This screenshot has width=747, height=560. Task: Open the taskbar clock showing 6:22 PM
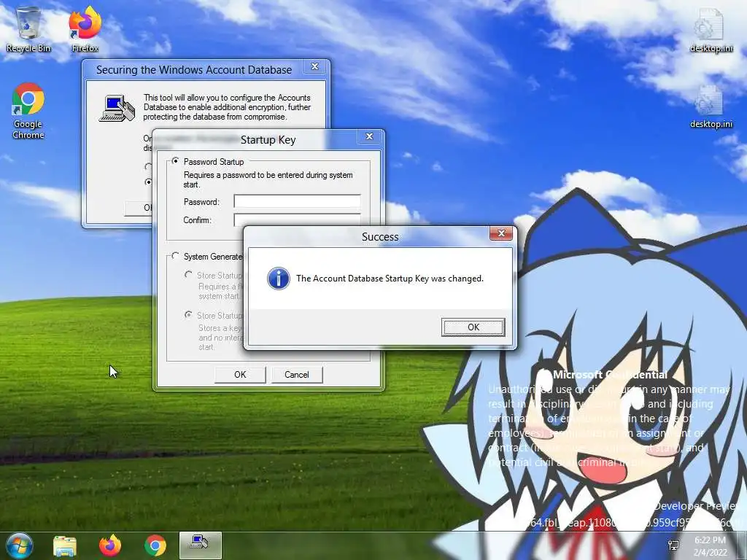click(710, 546)
